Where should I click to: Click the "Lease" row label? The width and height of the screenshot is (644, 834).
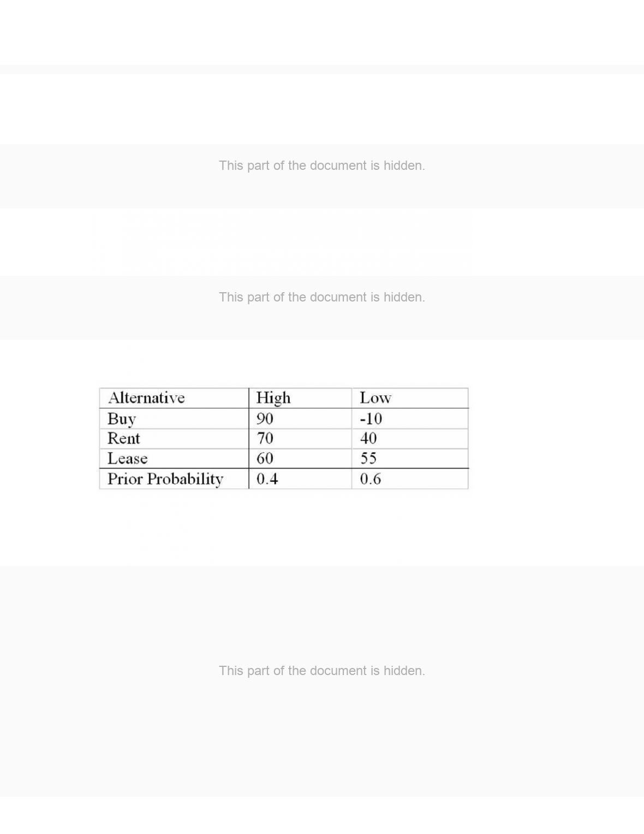pos(174,459)
